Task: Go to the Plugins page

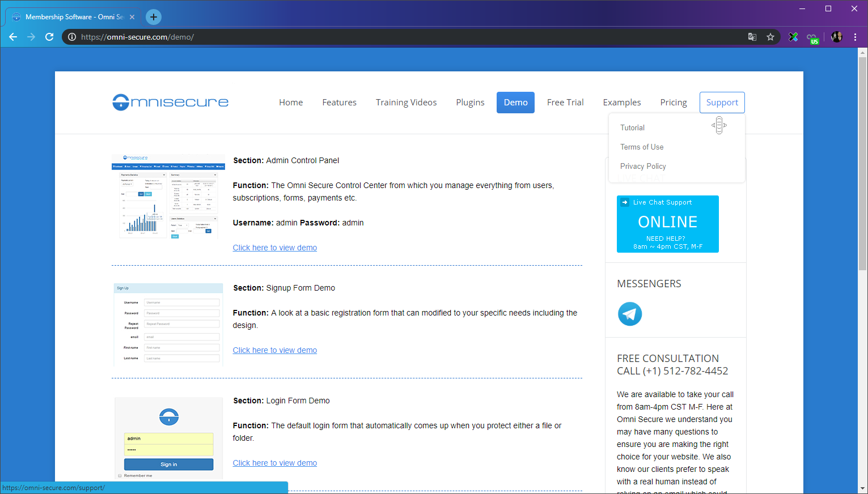Action: 470,103
